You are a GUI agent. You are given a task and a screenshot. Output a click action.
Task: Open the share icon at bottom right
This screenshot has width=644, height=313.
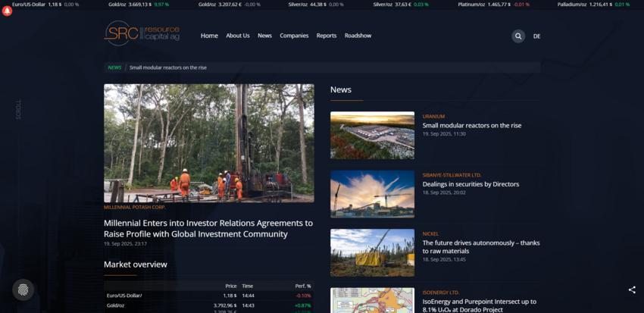click(632, 290)
